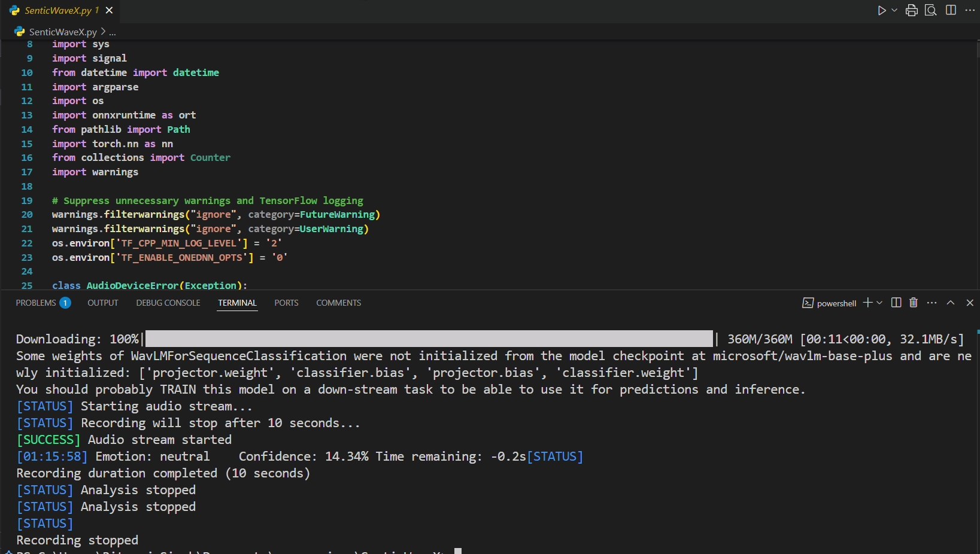Click "Recording stopped" terminal line
The width and height of the screenshot is (980, 554).
pyautogui.click(x=77, y=540)
